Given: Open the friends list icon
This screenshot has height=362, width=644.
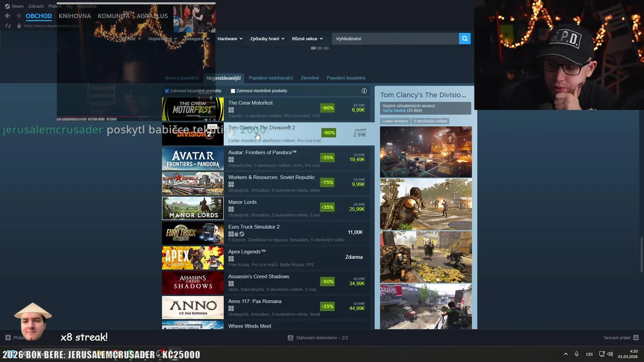Looking at the screenshot, I should (x=636, y=338).
